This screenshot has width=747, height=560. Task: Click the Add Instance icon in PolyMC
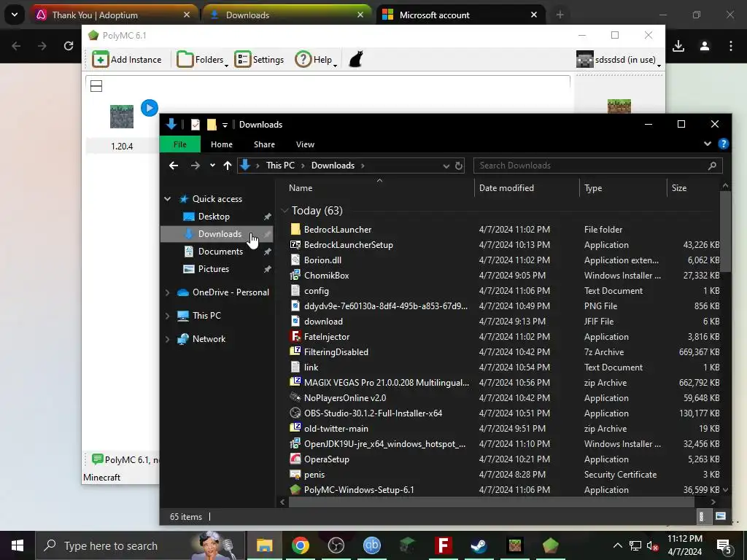101,60
